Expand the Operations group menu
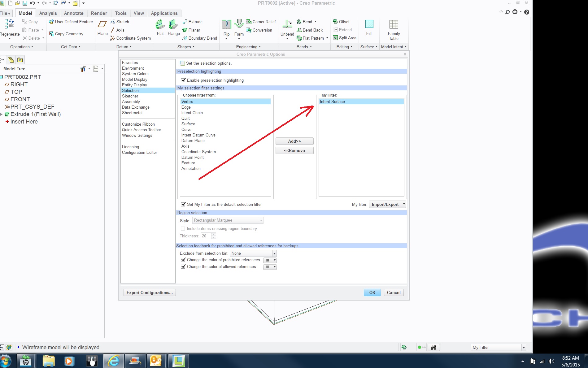This screenshot has height=368, width=588. tap(22, 47)
